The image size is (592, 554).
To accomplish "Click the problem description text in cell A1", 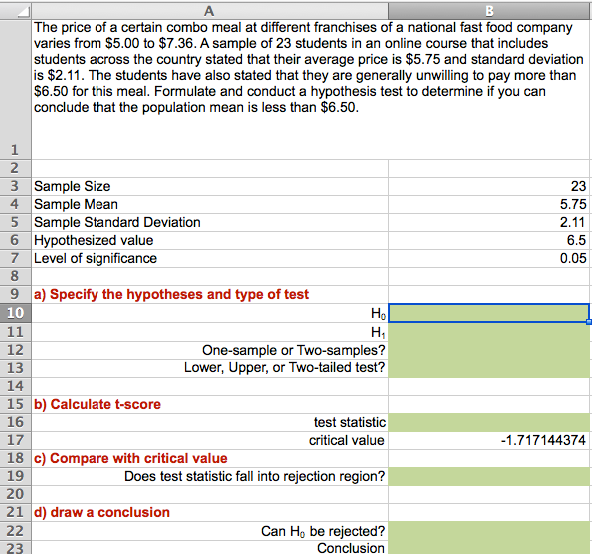I will (x=308, y=68).
